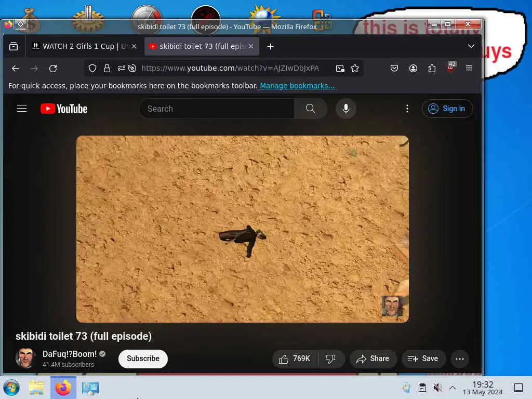Viewport: 532px width, 399px height.
Task: Open the Start menu orb
Action: (x=11, y=388)
